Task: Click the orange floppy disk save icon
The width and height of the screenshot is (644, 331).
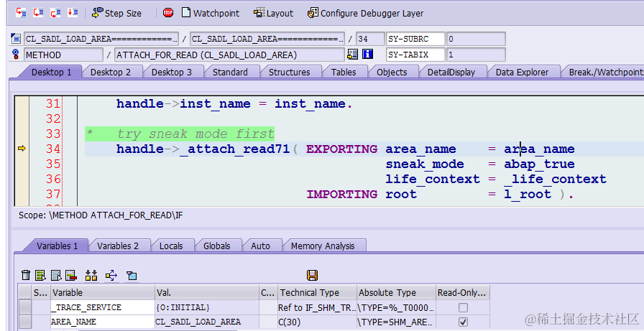Action: (x=312, y=275)
